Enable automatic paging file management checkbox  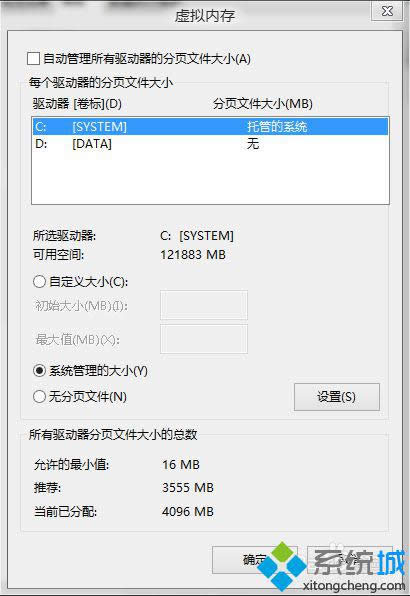(x=33, y=59)
